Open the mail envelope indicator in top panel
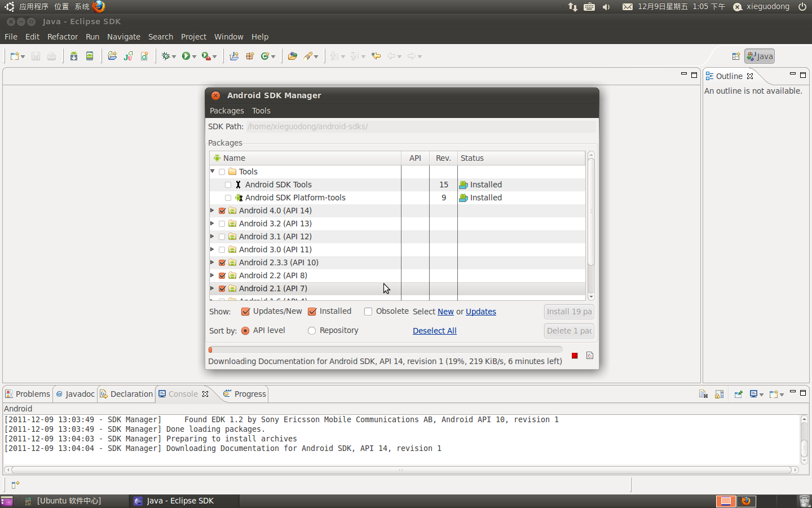812x508 pixels. tap(628, 7)
